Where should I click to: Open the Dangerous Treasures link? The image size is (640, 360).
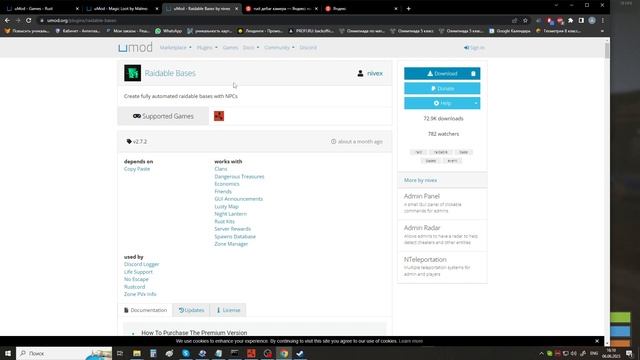(239, 177)
